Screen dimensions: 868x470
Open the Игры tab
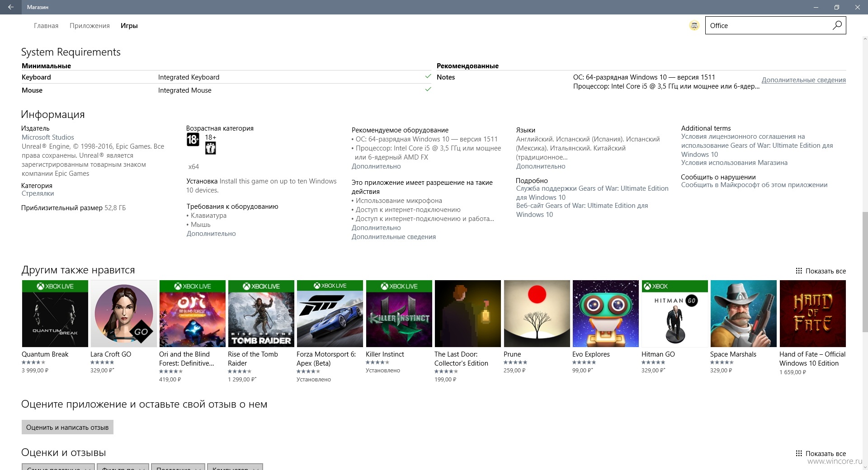point(129,26)
